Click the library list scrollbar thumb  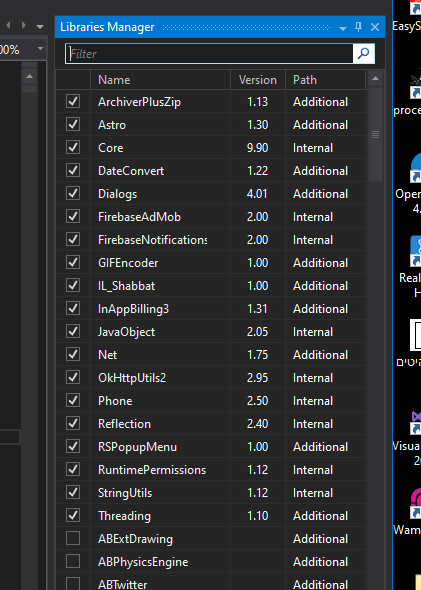pyautogui.click(x=375, y=134)
